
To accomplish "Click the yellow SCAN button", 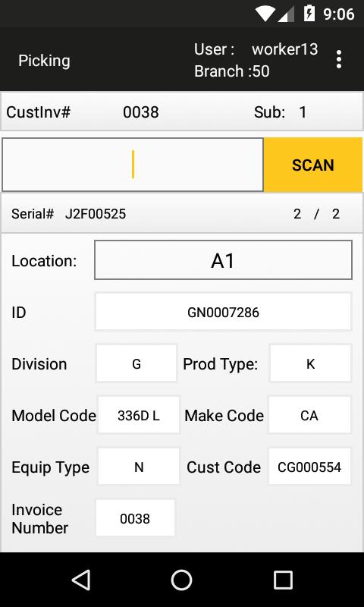I will coord(313,165).
